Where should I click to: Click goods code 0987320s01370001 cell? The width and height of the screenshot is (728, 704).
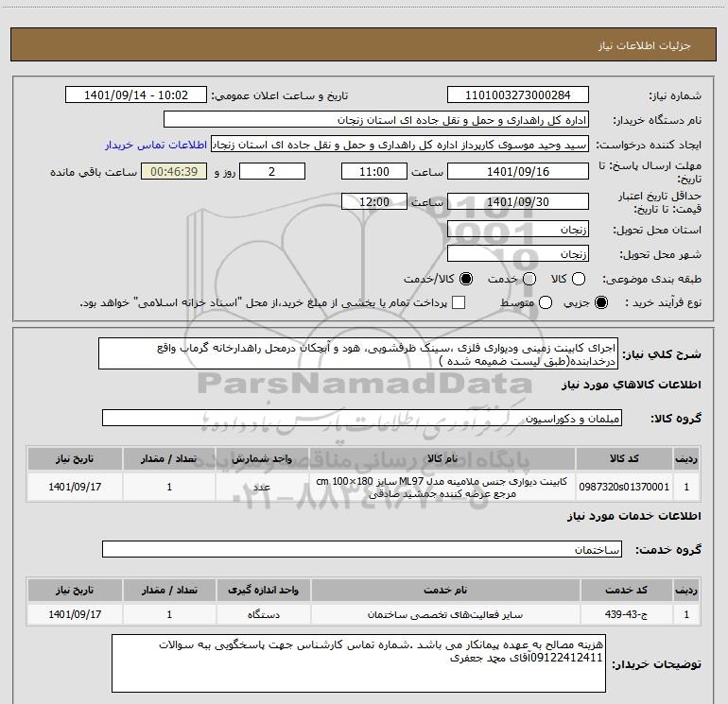click(624, 487)
